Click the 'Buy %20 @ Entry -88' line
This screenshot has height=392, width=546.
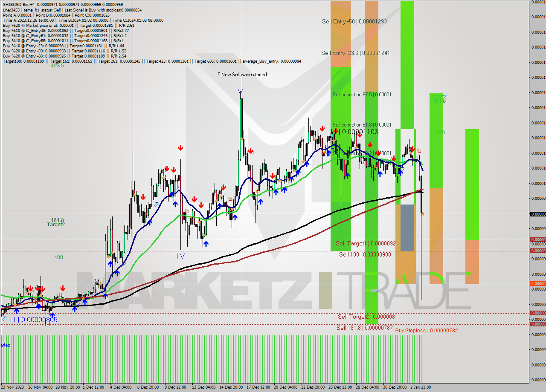tap(64, 56)
